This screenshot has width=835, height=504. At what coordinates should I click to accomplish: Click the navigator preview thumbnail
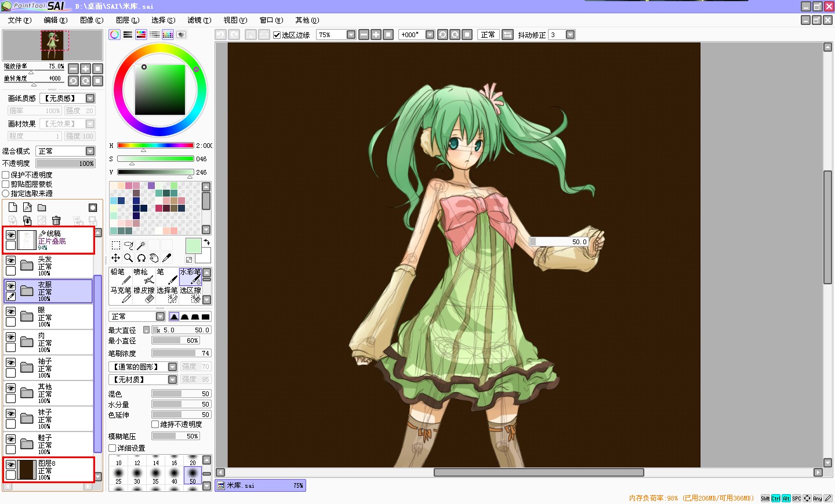[x=53, y=45]
